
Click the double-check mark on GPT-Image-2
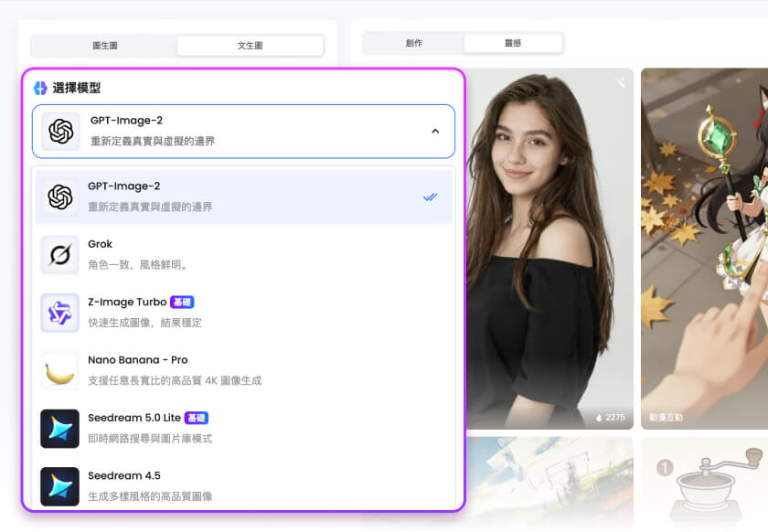click(430, 197)
